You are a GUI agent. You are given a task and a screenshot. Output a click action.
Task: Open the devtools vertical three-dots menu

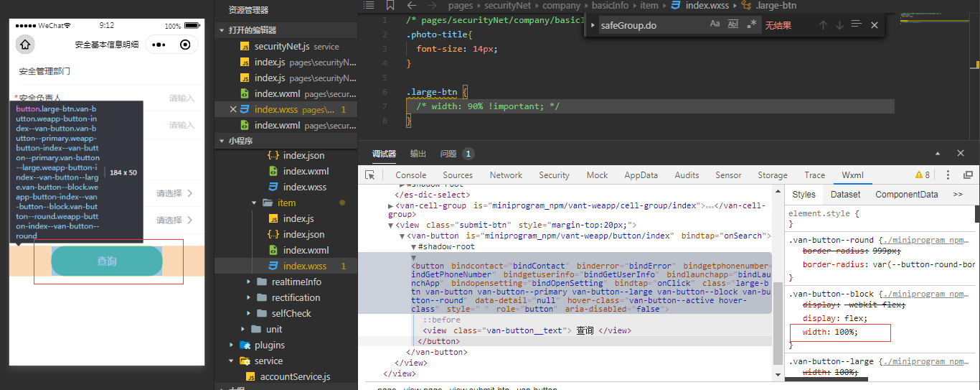click(948, 175)
